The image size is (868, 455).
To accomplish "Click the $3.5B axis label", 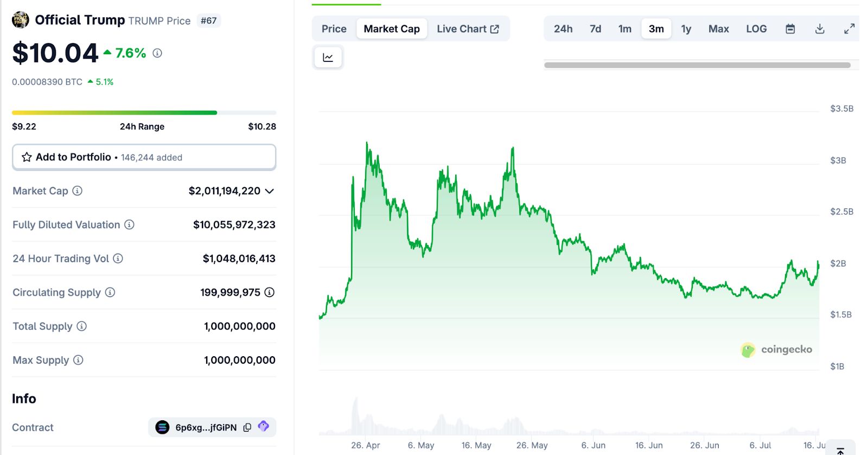I will pos(842,109).
